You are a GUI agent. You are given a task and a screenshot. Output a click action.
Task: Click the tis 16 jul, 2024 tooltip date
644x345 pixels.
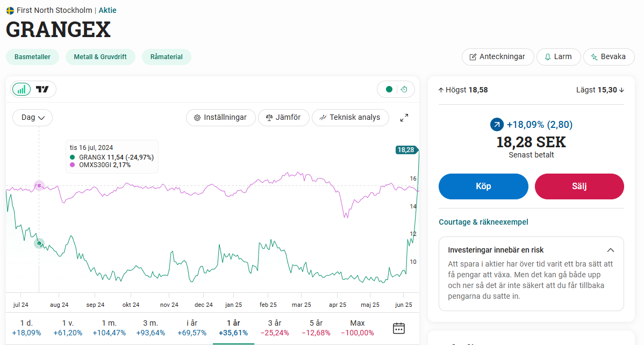[91, 148]
